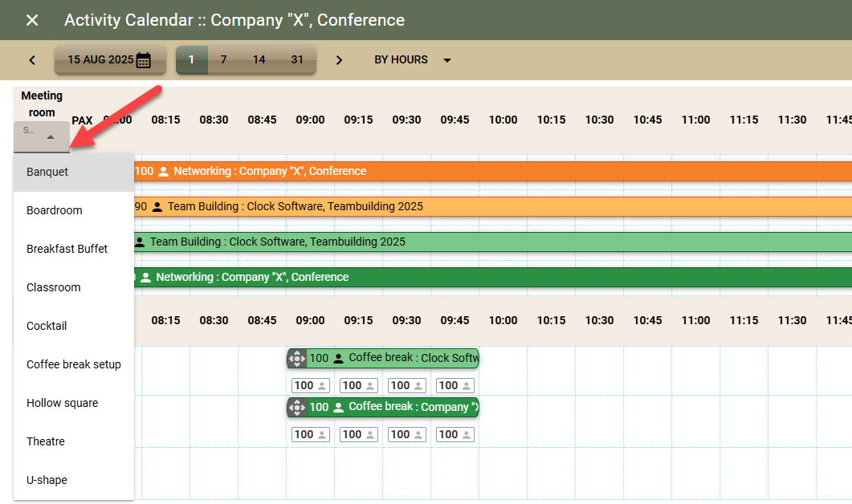Go to the previous date with left chevron

click(32, 59)
